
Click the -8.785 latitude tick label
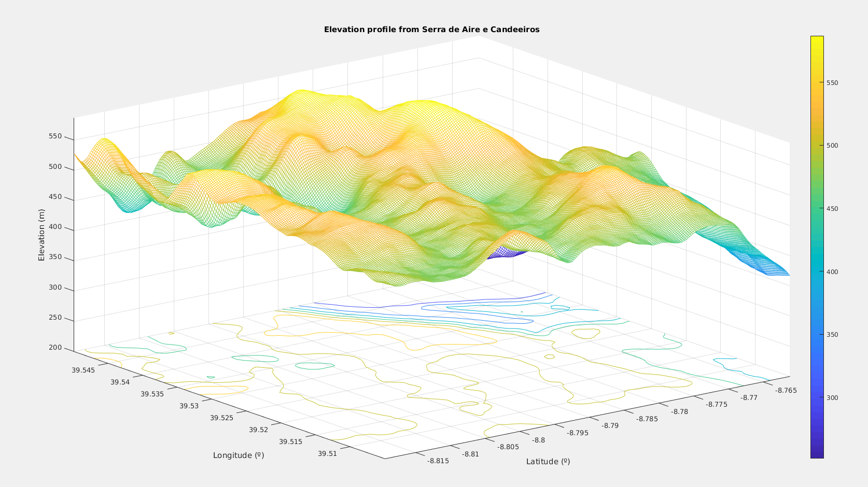tap(647, 419)
